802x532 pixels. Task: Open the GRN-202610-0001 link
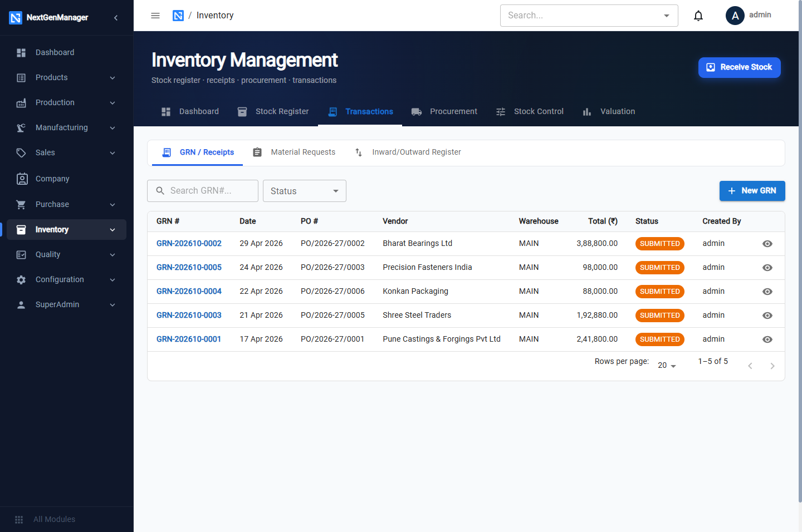point(189,339)
